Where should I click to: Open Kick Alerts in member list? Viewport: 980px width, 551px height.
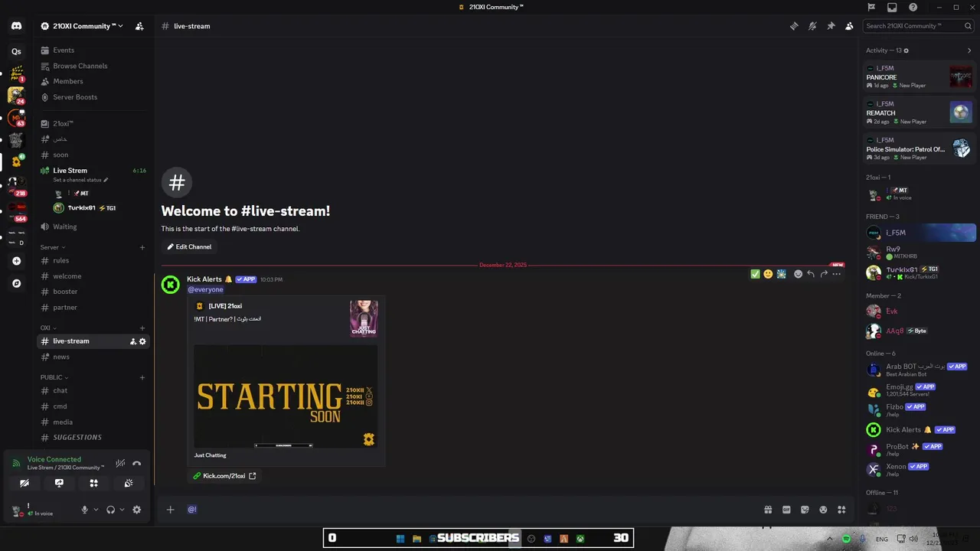919,430
